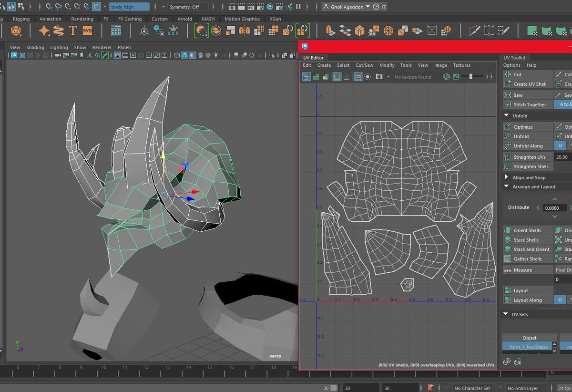Switch to the Motion Graphics shelf tab
Viewport: 572px width, 392px height.
tap(242, 19)
